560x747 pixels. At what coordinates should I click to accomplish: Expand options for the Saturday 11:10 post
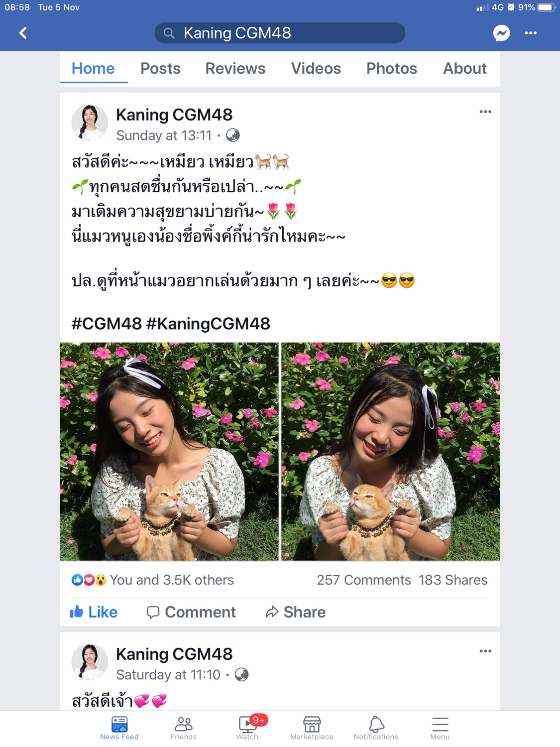tap(485, 651)
